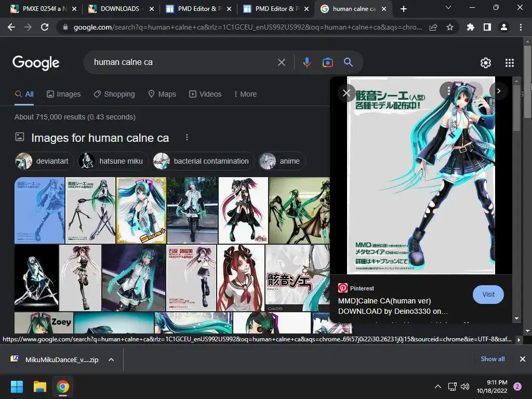Close the downloads bar

[x=523, y=359]
